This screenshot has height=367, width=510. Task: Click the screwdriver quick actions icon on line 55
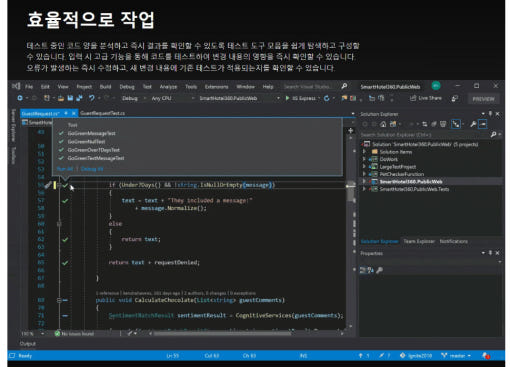pyautogui.click(x=48, y=185)
